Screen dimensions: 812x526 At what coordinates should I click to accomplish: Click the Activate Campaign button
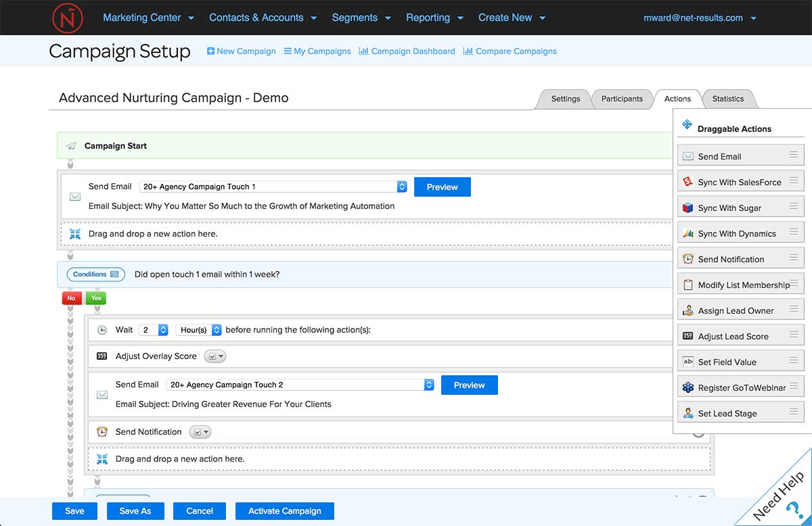(x=285, y=511)
